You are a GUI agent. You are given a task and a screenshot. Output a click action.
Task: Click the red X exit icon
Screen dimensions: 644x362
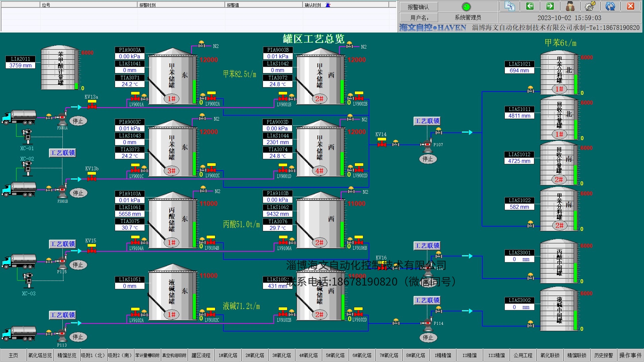coord(631,6)
